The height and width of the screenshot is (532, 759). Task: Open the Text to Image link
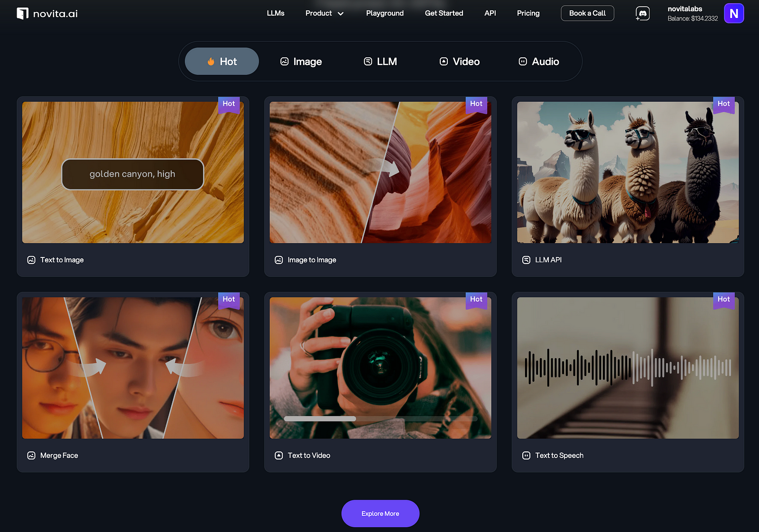(x=62, y=260)
